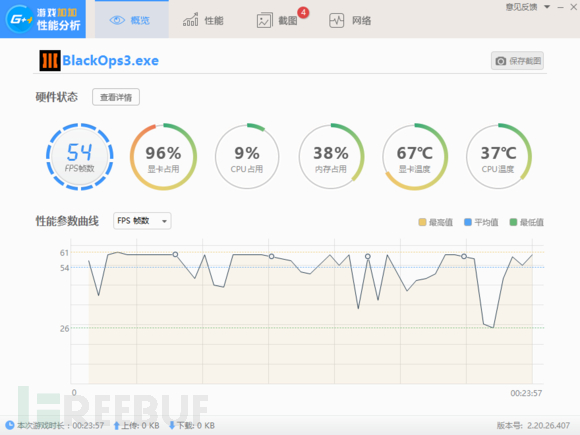Select the 96% GPU usage gauge
This screenshot has width=580, height=435.
pos(163,156)
